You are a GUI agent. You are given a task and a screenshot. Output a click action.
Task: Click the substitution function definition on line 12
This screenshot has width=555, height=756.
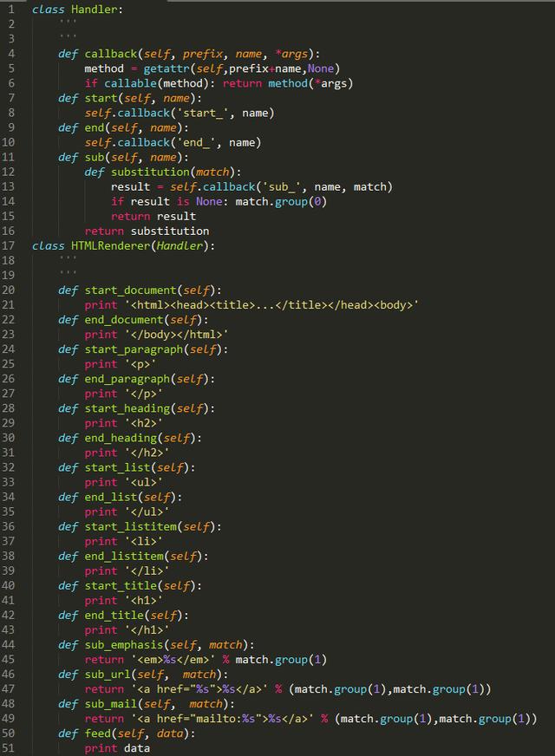click(x=162, y=173)
